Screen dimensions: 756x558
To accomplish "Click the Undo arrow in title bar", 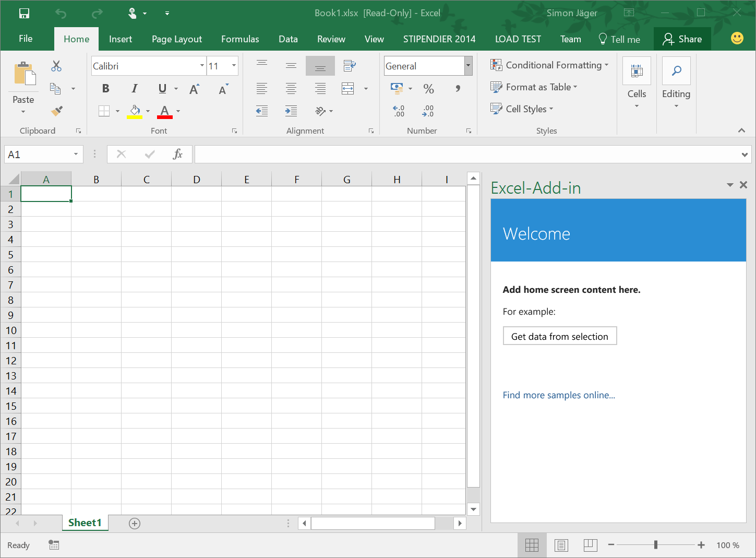I will tap(61, 13).
